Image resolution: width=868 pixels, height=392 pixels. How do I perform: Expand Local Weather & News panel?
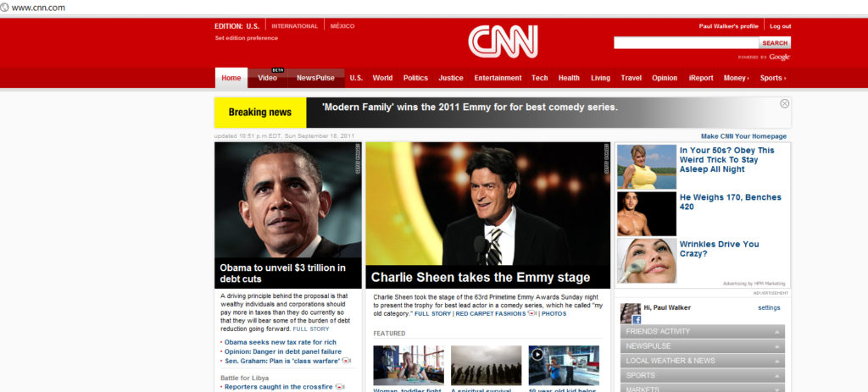click(703, 361)
